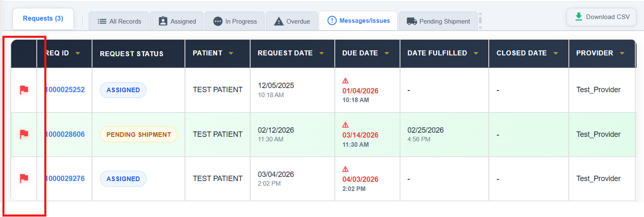Click the tab strip overflow scroll handle
Screen dimensions: 644x217
pos(480,21)
